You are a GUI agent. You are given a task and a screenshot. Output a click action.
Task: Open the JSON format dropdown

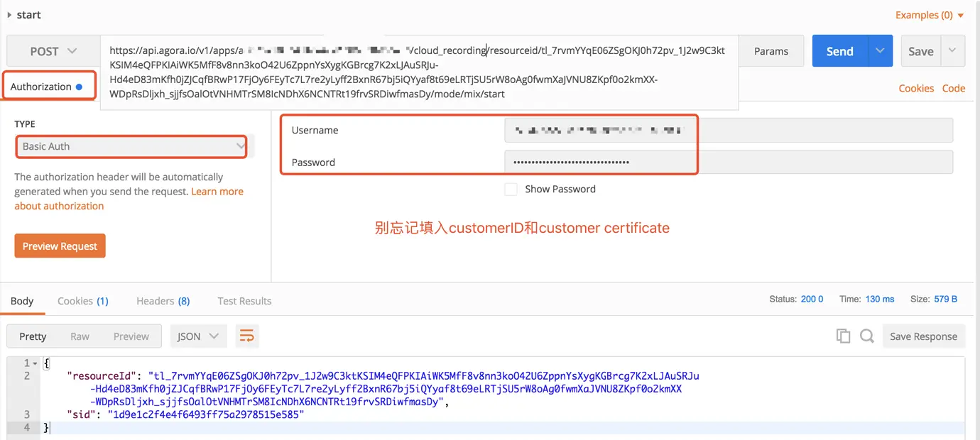(198, 336)
